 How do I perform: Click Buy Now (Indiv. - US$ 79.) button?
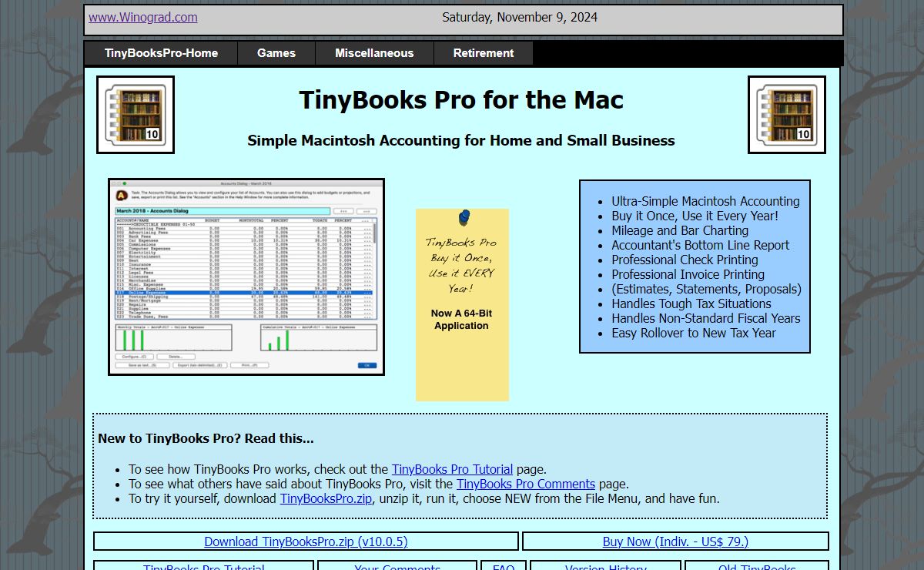click(675, 541)
